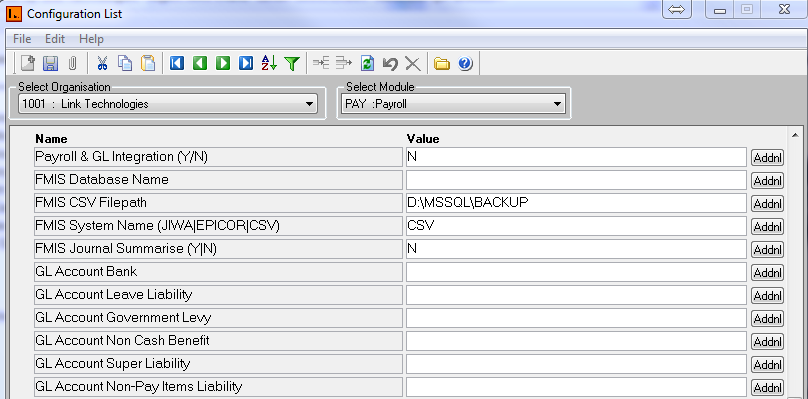Click the Cut scissors icon
This screenshot has height=399, width=808.
coord(102,63)
